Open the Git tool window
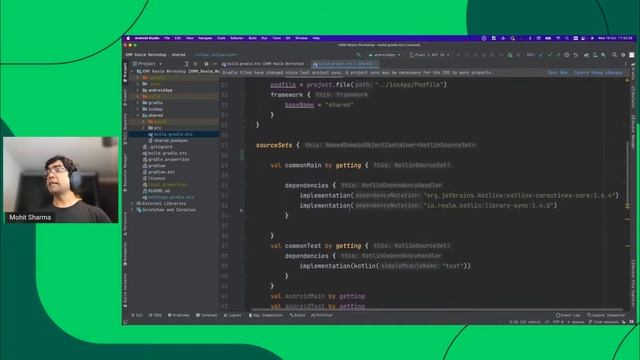Viewport: 640px width, 360px height. [137, 315]
